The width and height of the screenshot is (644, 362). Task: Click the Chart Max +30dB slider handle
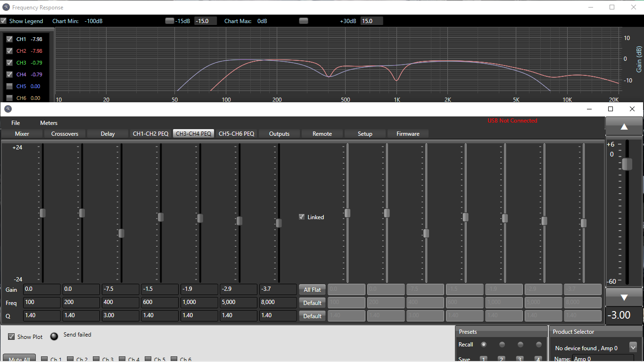pos(304,21)
